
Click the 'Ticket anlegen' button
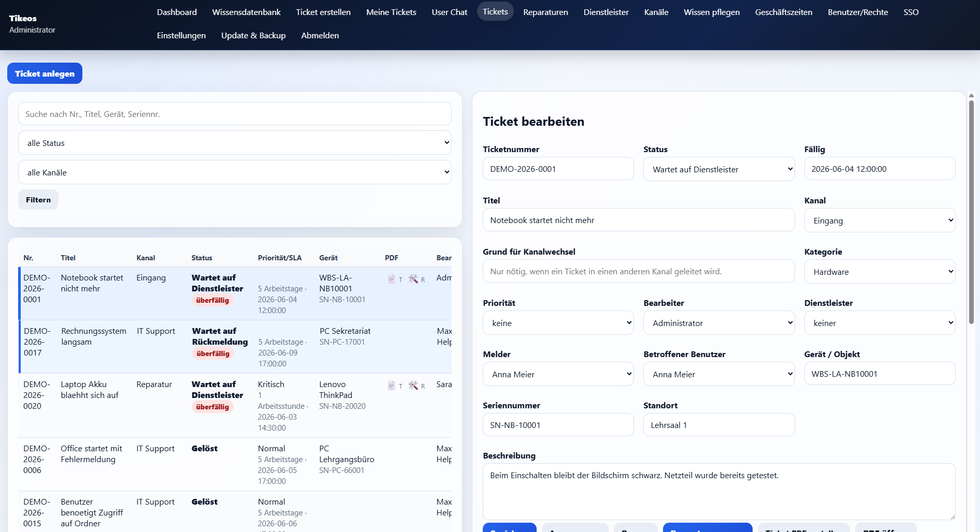tap(45, 73)
